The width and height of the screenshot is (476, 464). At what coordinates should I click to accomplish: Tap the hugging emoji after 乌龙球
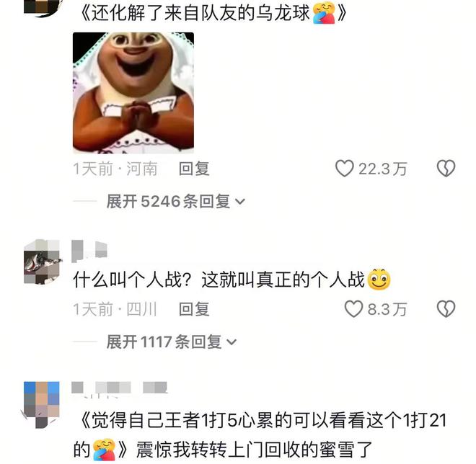pyautogui.click(x=324, y=13)
